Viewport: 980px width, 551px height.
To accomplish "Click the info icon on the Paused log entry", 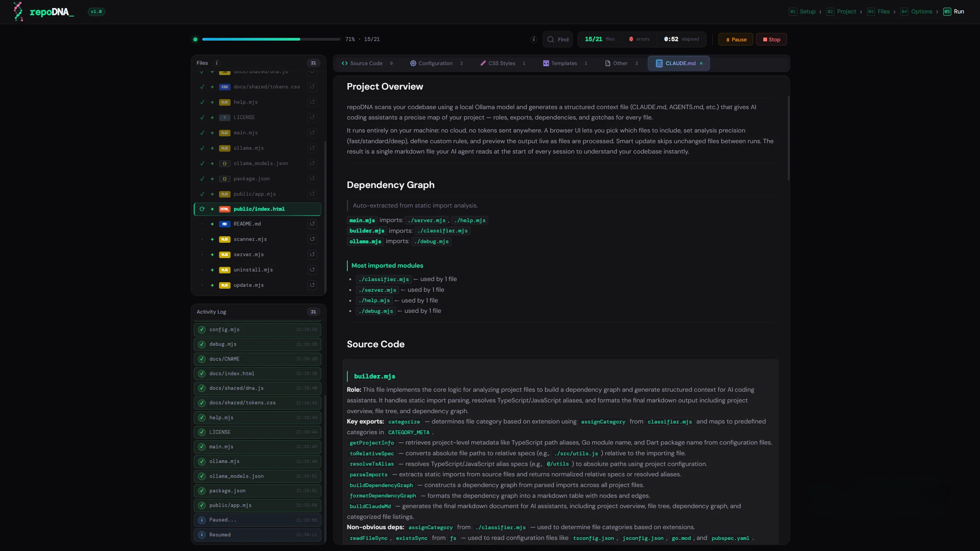I will coord(202,520).
